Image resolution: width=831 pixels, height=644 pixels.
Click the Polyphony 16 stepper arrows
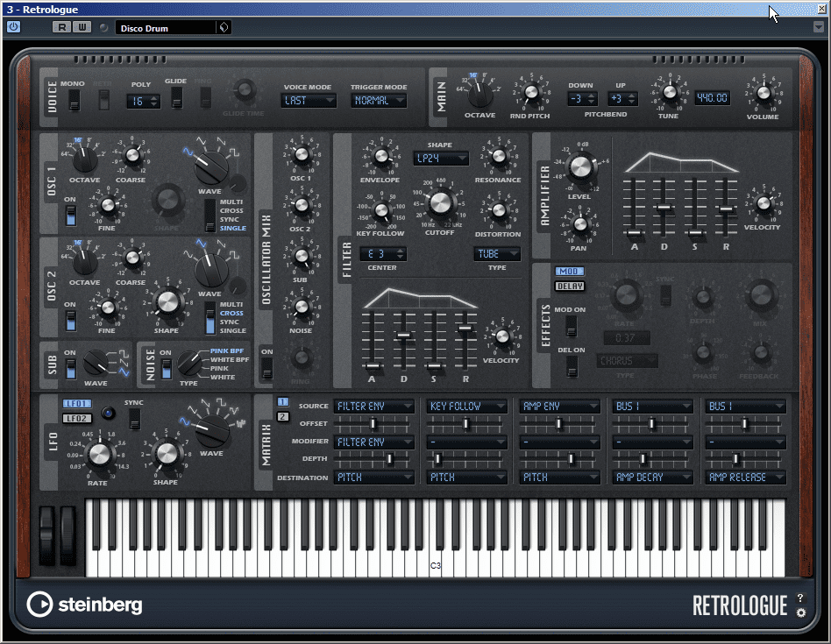[154, 101]
